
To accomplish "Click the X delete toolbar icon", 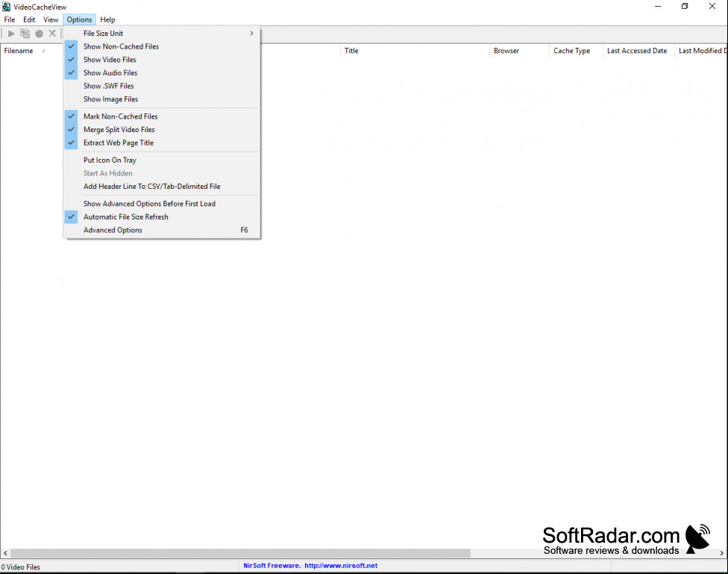I will (52, 34).
